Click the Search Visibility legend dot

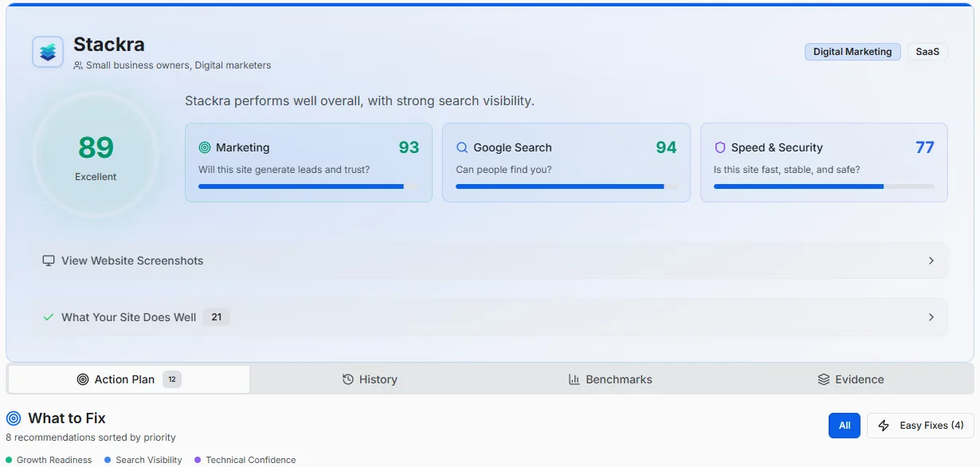pyautogui.click(x=108, y=460)
